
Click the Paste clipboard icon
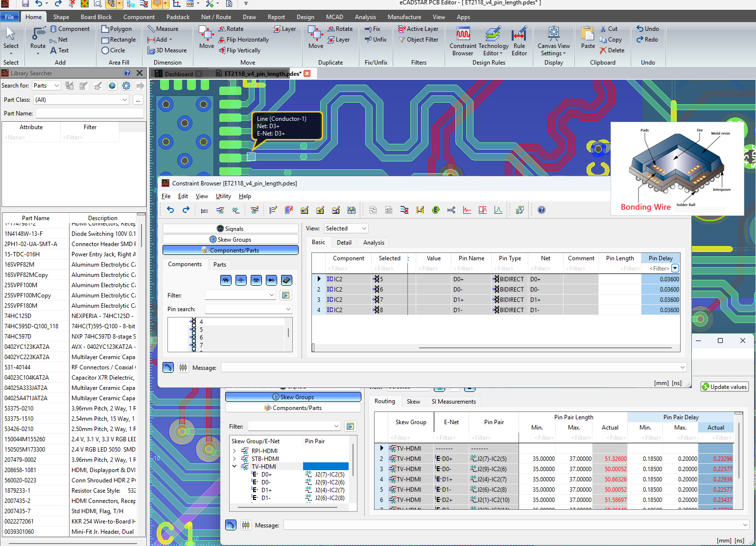[x=588, y=38]
